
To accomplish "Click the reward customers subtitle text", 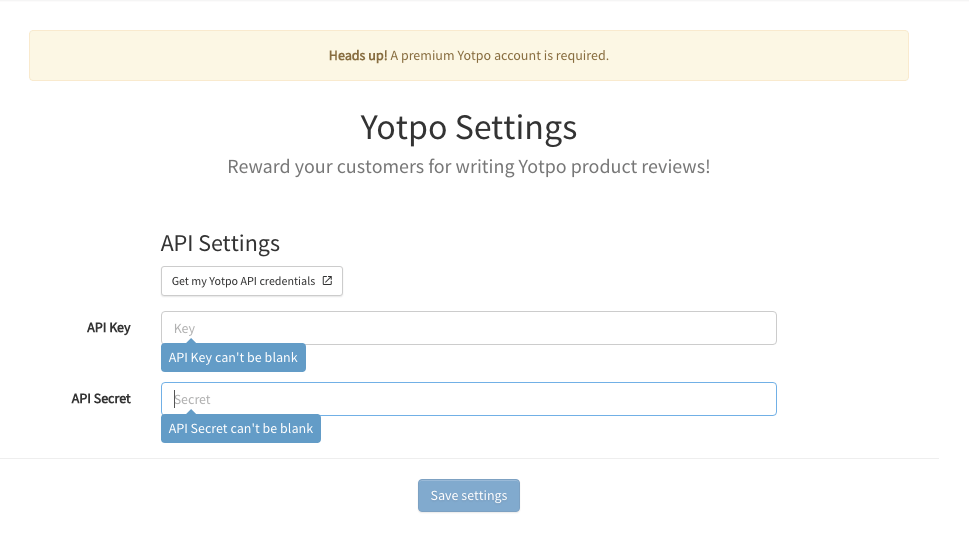I will pos(468,166).
